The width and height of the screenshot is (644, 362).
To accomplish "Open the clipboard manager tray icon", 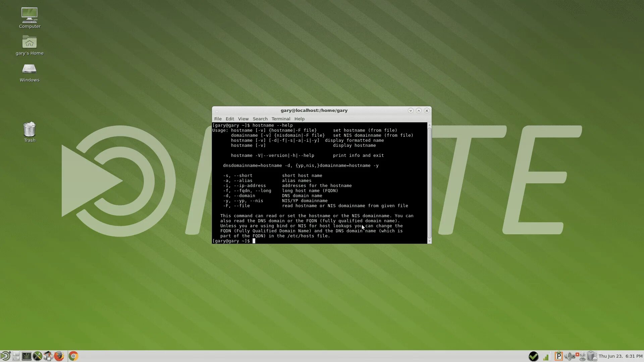I will coord(558,356).
